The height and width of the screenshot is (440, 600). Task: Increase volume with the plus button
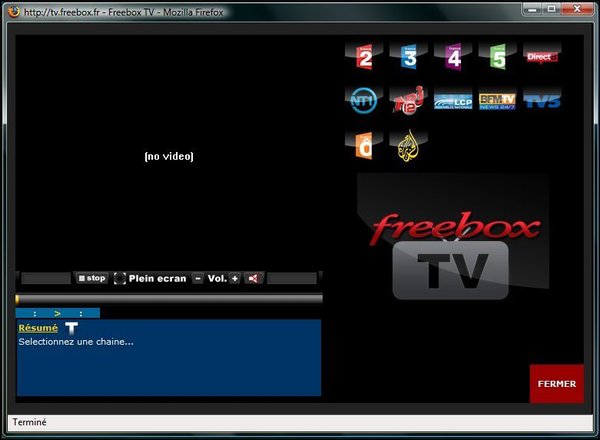point(235,278)
